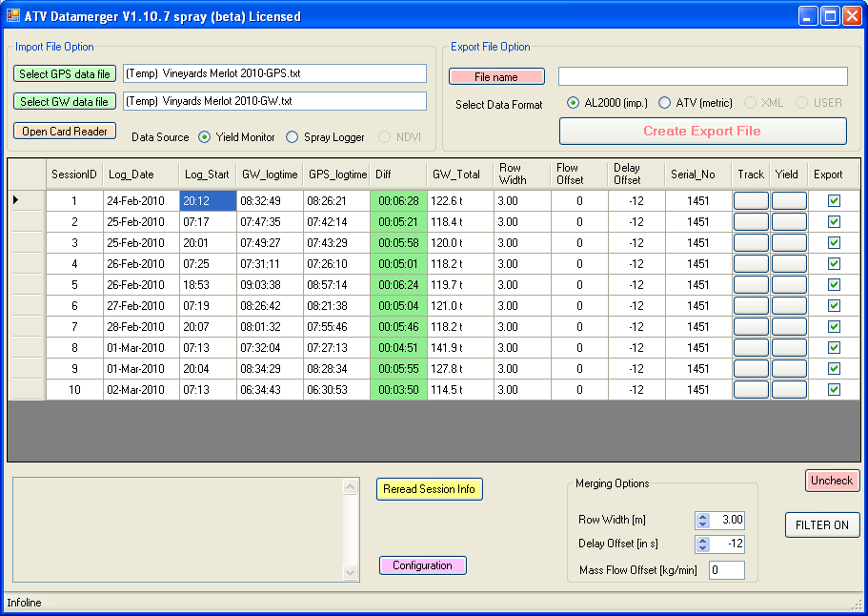Click the Mass Flow Offset input field
This screenshot has height=616, width=868.
point(726,570)
